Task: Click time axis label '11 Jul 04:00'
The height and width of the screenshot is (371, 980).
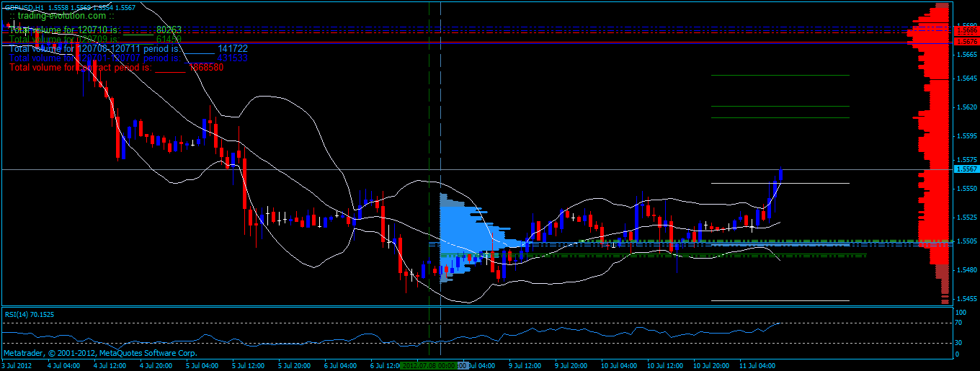Action: [757, 365]
